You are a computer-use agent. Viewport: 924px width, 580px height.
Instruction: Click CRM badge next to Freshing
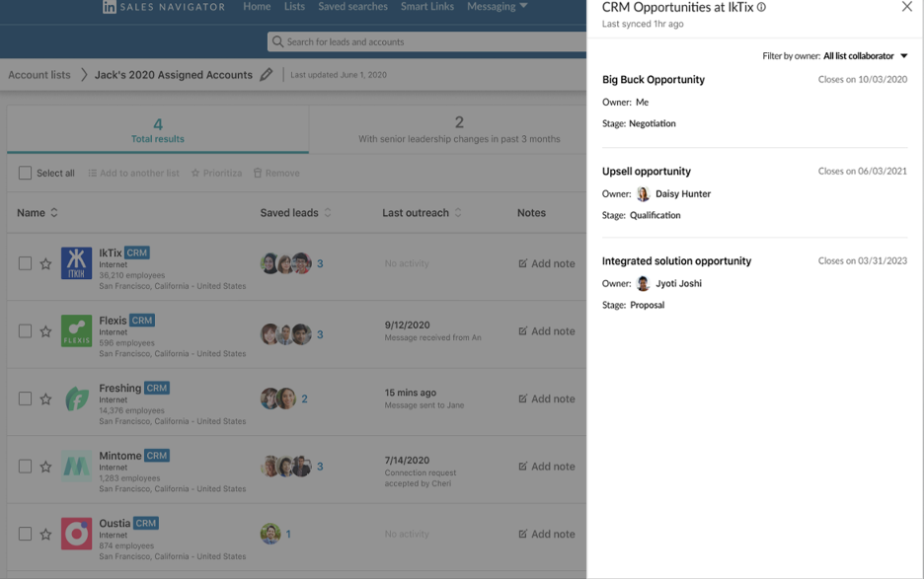[x=157, y=388]
